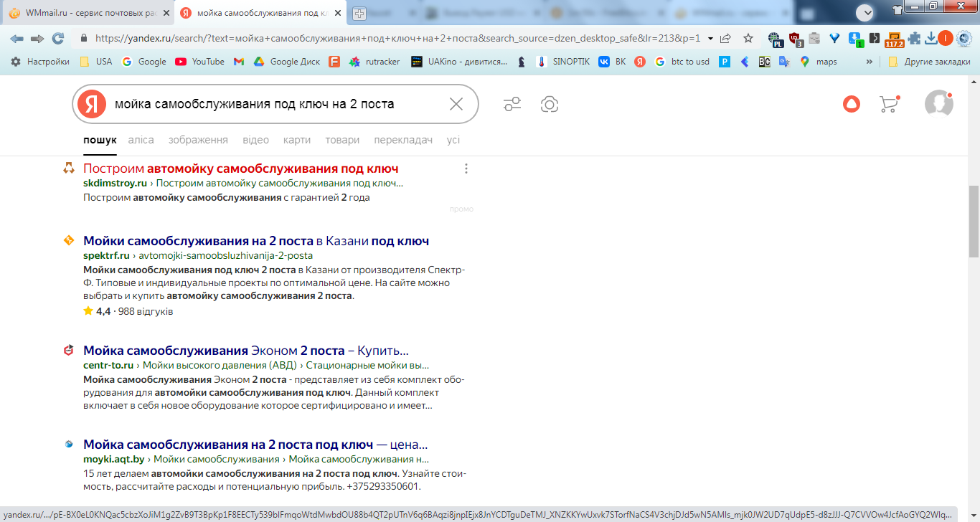
Task: Open the BC bookmark icon
Action: tap(765, 62)
